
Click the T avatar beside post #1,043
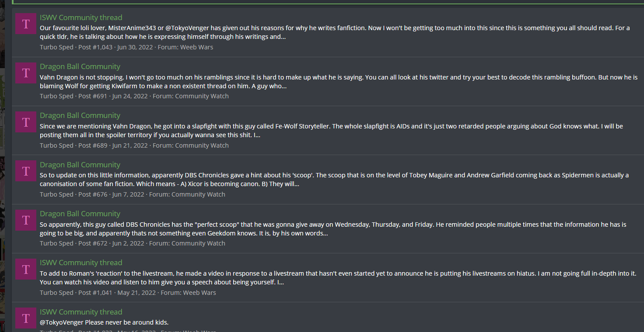(x=26, y=24)
